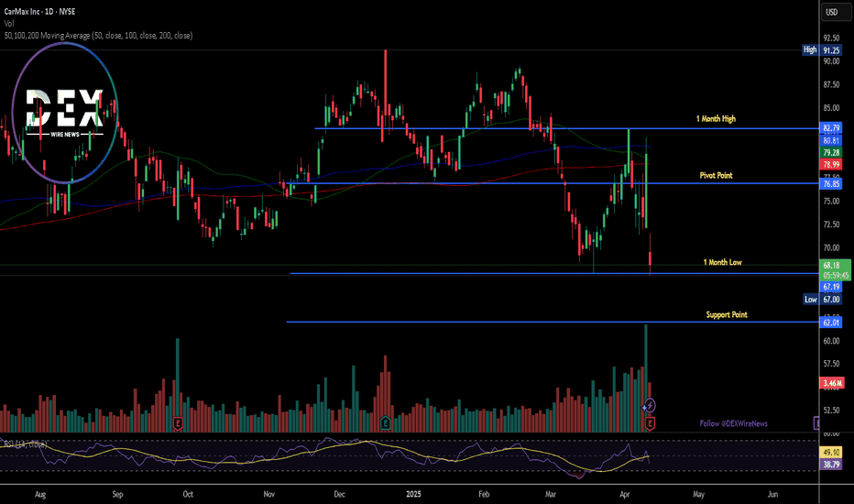Click the 57.50 price scale value

(x=831, y=364)
